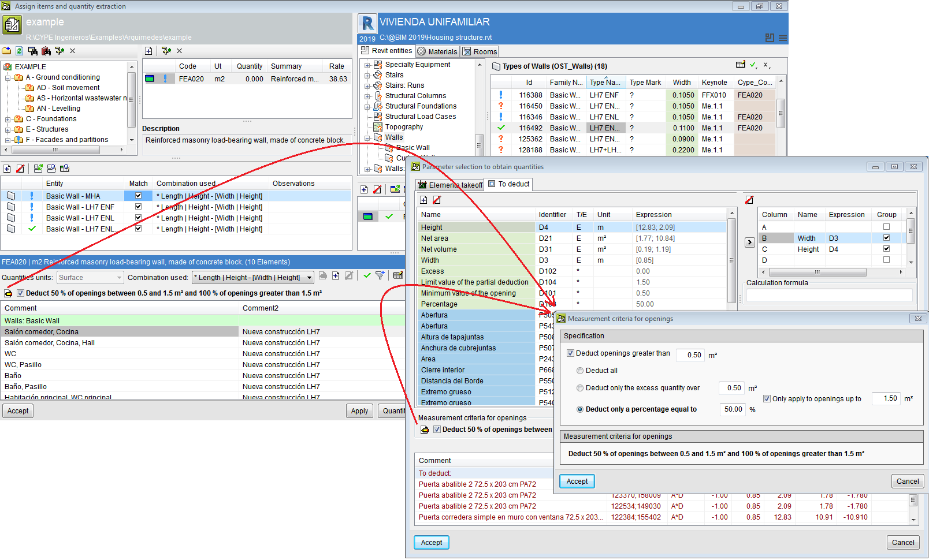Expand the E - Structures node
The image size is (929, 560).
click(x=8, y=129)
